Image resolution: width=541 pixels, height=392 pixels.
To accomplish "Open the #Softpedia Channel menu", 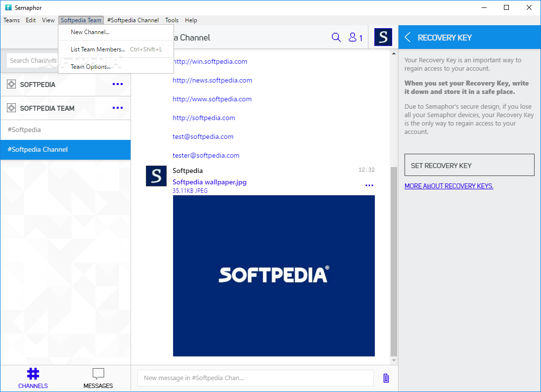I will 133,20.
